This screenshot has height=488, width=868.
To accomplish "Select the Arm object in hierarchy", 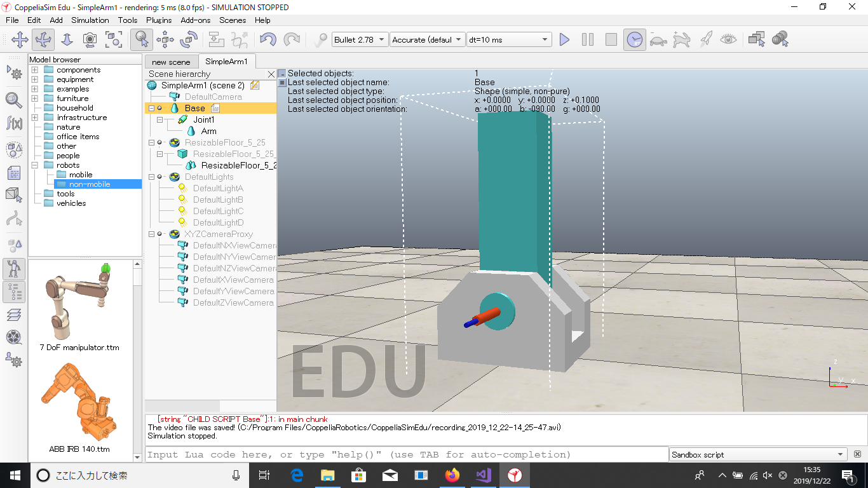I will (x=208, y=131).
